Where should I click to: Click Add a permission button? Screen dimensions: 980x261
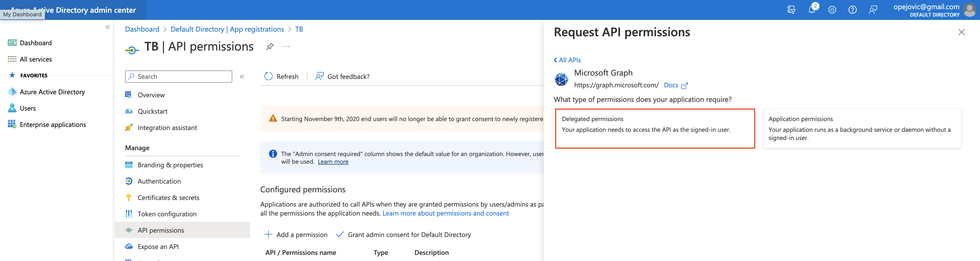coord(296,235)
